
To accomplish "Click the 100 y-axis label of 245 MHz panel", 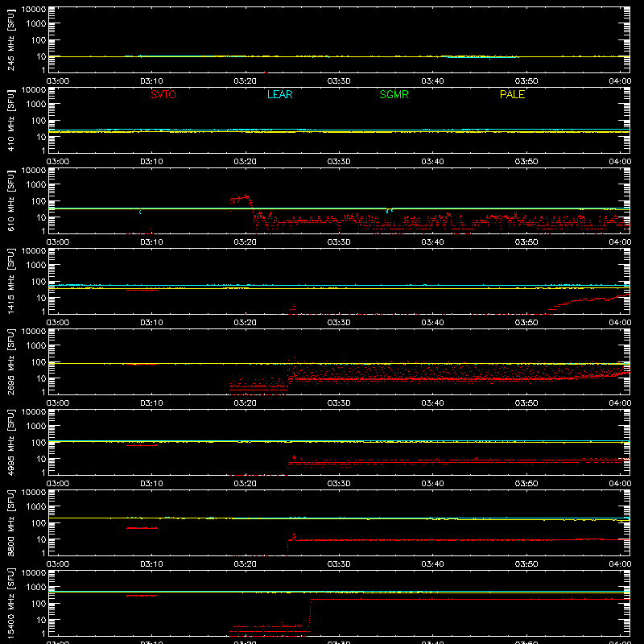I will coord(39,40).
